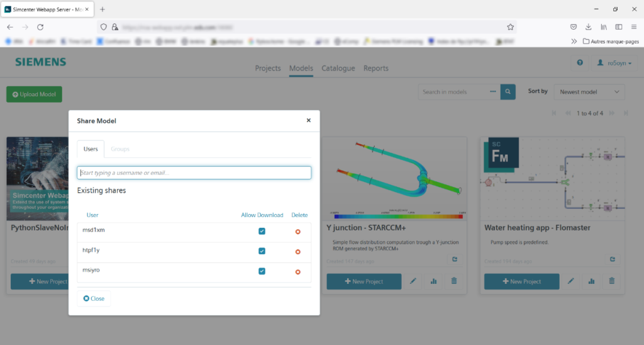Open the Autres marque-pages folder
This screenshot has width=644, height=345.
click(x=611, y=42)
